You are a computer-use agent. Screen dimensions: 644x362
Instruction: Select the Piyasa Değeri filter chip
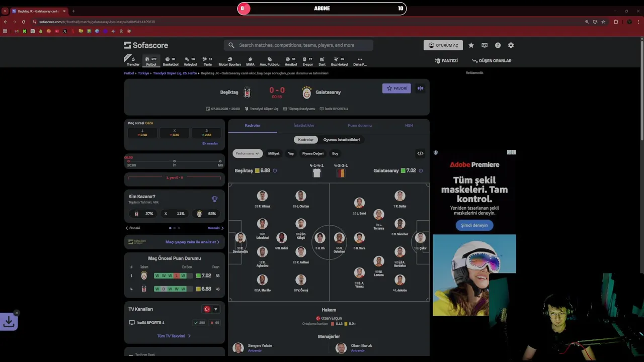click(313, 153)
